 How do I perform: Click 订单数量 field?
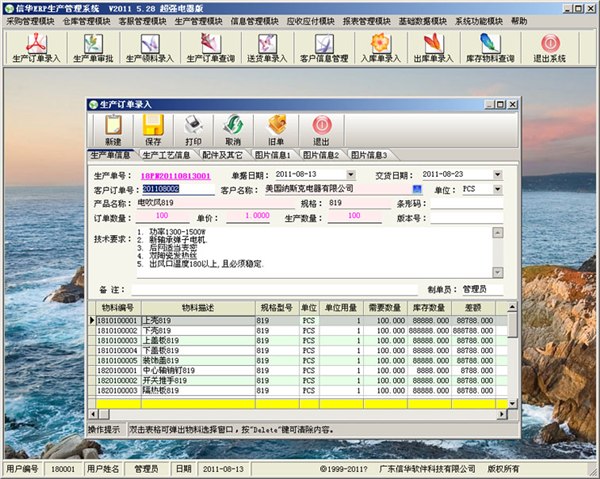pyautogui.click(x=162, y=216)
